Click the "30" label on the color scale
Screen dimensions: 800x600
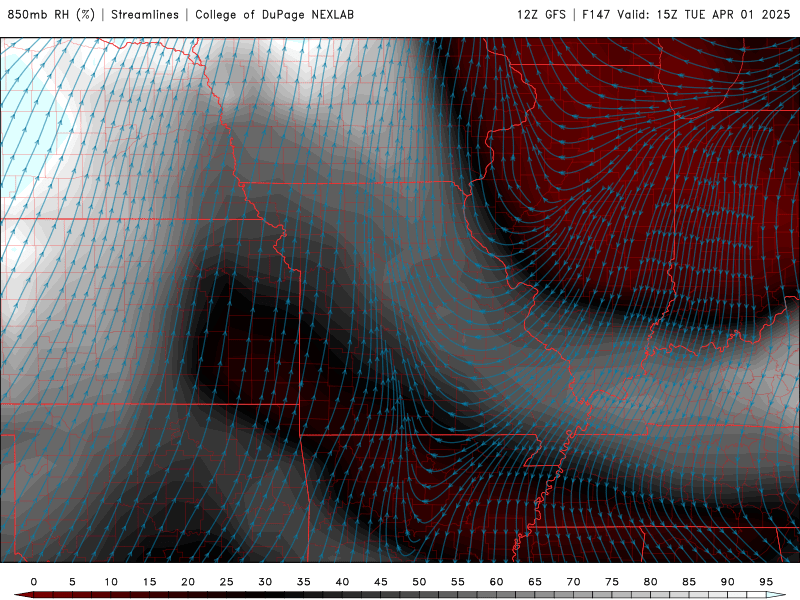265,582
